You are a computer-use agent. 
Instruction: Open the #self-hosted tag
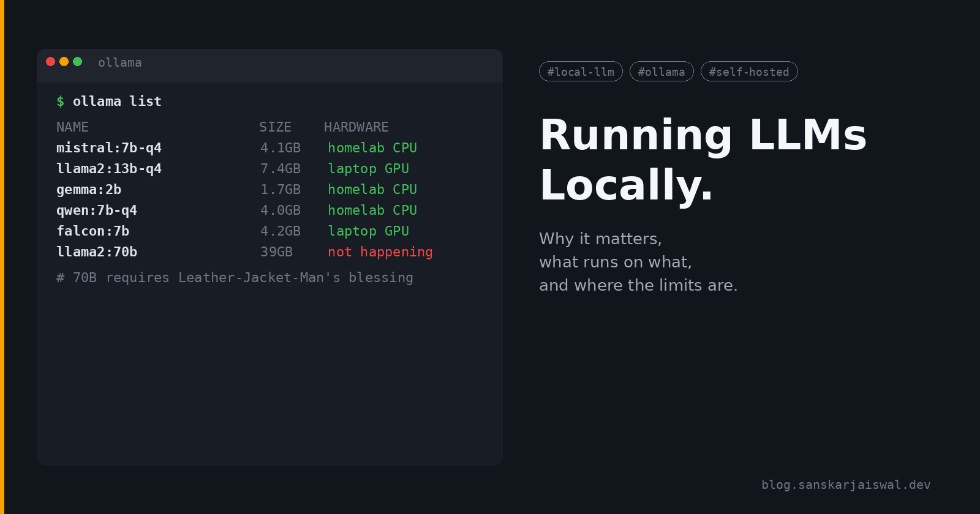click(x=748, y=72)
